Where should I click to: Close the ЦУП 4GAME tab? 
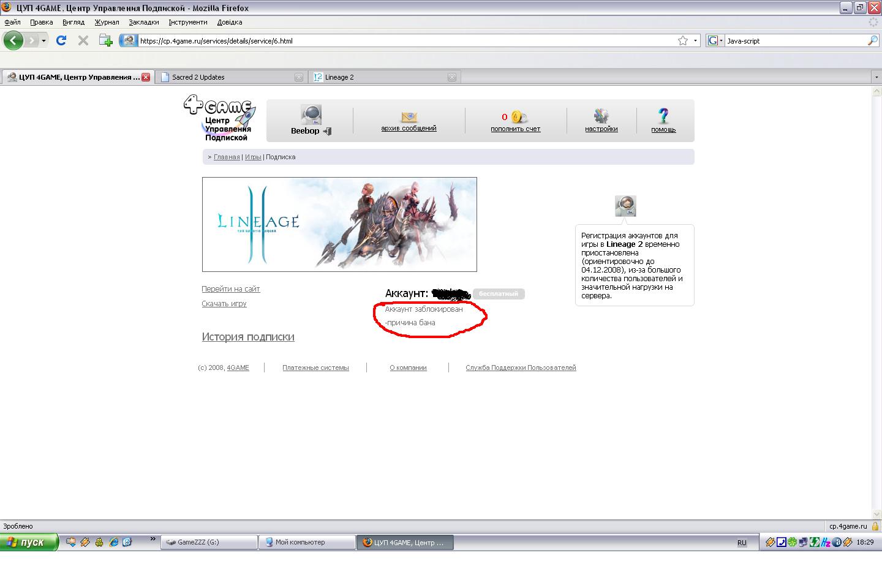click(x=146, y=77)
